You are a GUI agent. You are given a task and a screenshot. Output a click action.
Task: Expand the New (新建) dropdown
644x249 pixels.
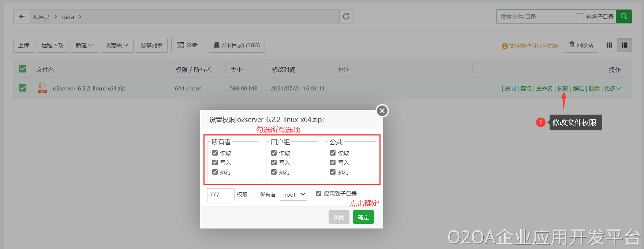[84, 45]
